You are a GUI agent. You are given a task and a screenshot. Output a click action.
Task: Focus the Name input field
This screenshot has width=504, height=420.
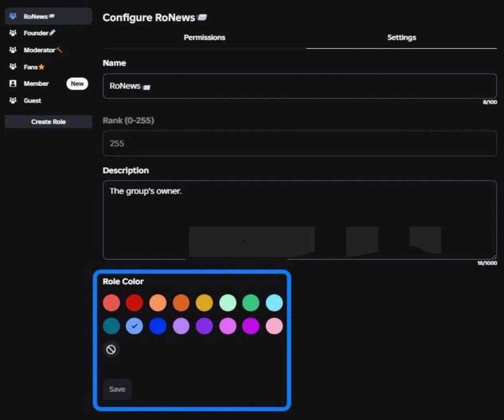pos(299,86)
